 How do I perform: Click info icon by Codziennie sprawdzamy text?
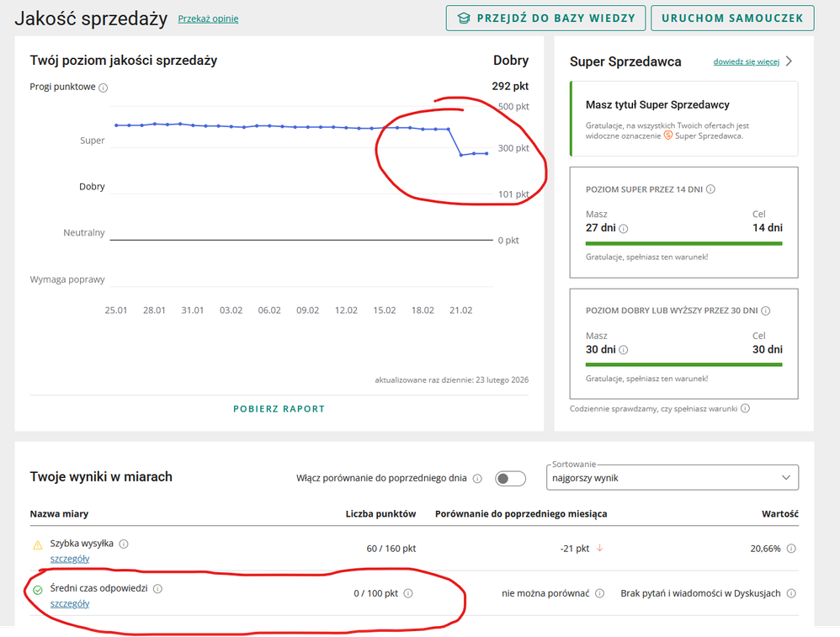click(x=745, y=409)
